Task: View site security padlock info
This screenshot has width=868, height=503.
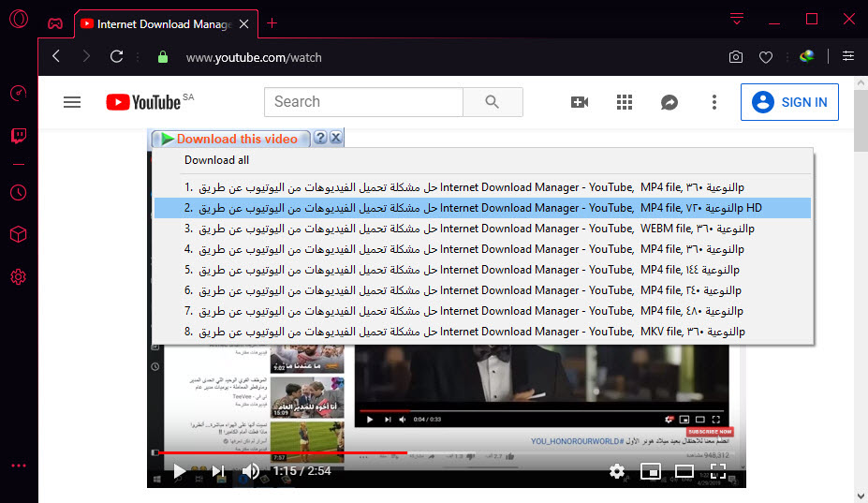Action: (163, 57)
